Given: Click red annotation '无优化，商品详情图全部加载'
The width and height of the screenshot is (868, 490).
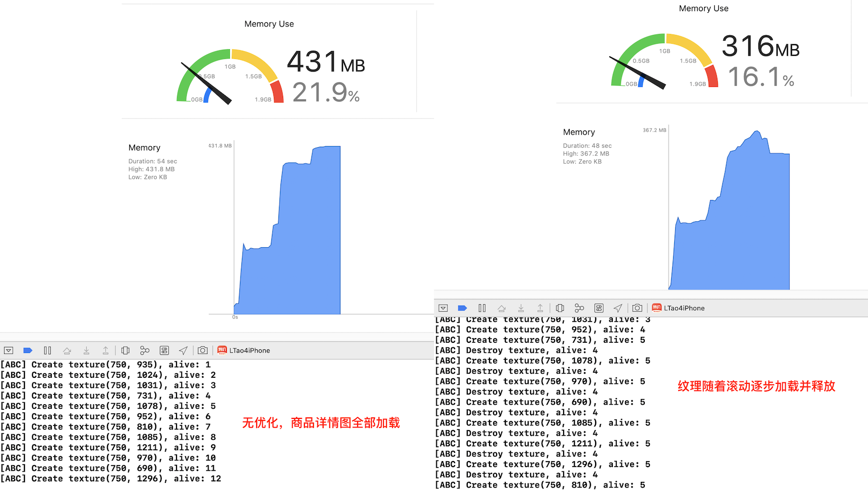Looking at the screenshot, I should point(321,423).
